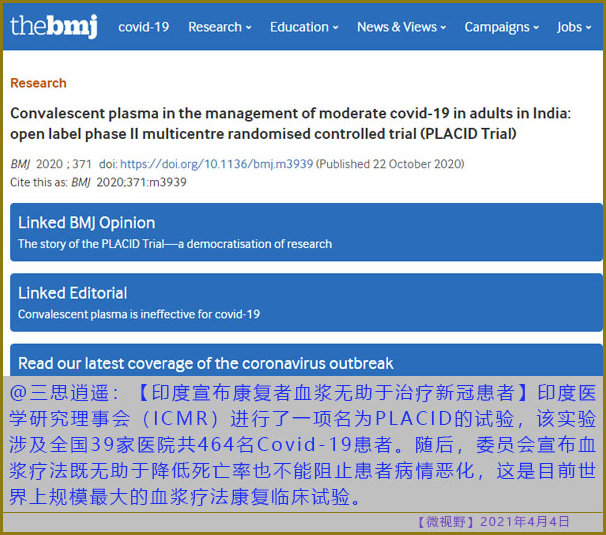Expand the Education dropdown chevron
Screen dimensions: 606x535
point(335,28)
